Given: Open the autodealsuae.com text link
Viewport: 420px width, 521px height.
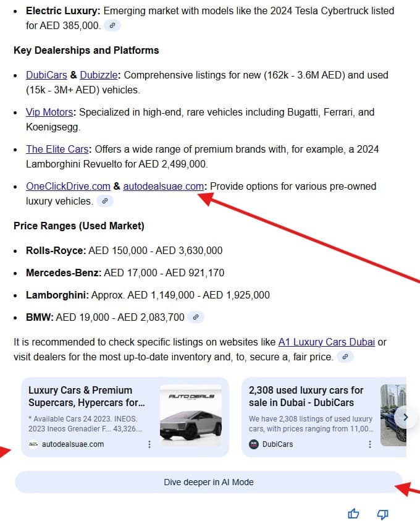Looking at the screenshot, I should coord(163,187).
